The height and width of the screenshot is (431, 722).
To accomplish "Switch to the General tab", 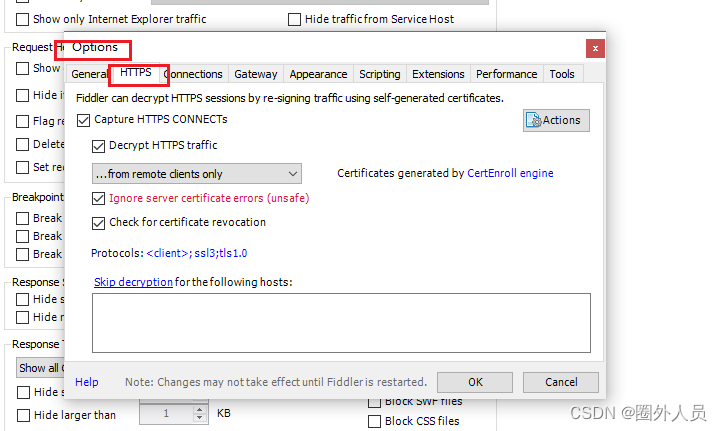I will [x=89, y=74].
